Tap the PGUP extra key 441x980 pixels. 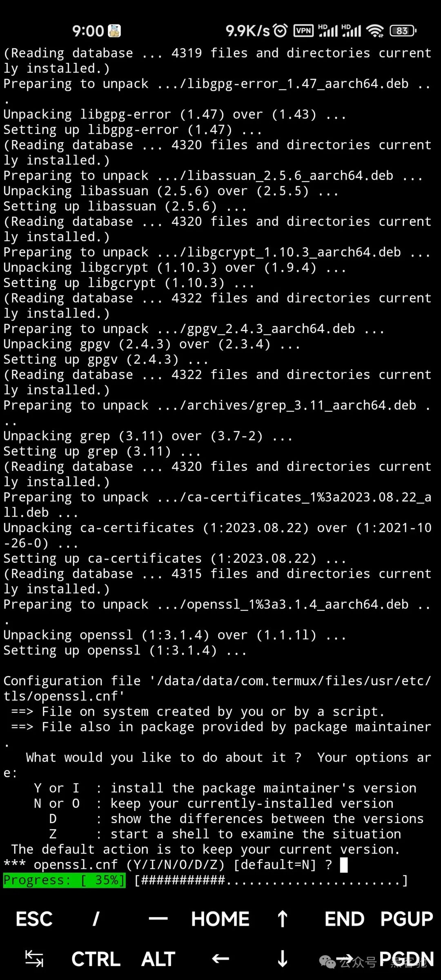click(406, 920)
